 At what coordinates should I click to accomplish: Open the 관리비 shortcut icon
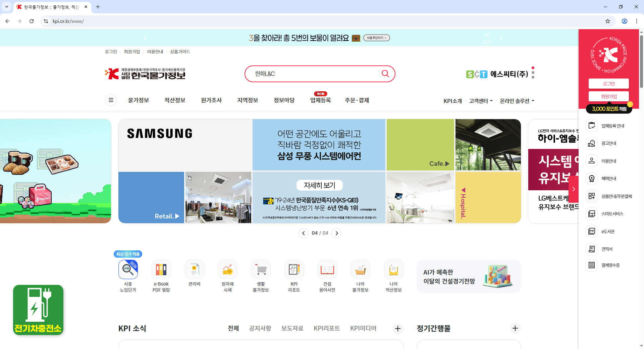click(195, 269)
